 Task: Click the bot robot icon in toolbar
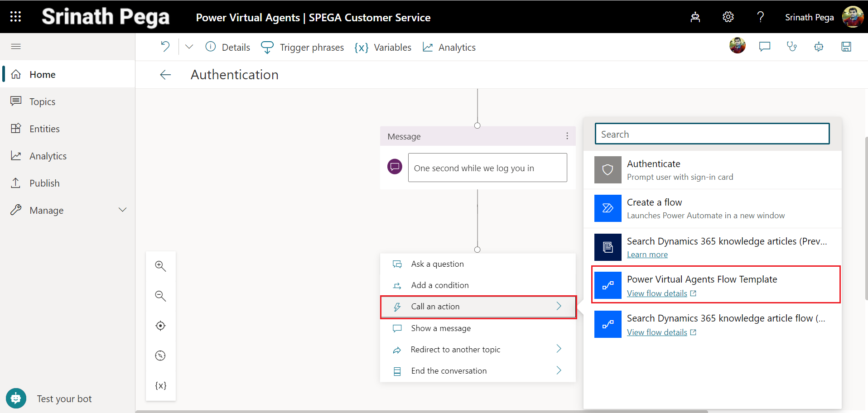(819, 46)
